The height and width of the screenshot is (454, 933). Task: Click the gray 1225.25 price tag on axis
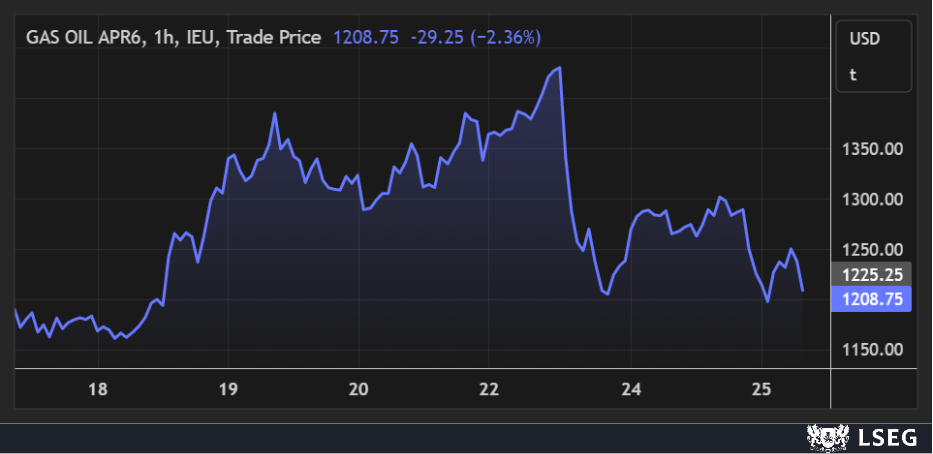point(872,274)
